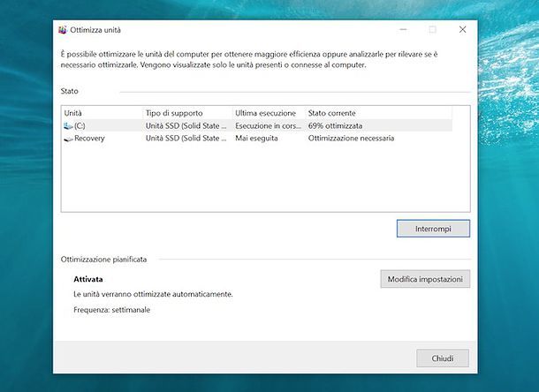The image size is (539, 392).
Task: Sort by Ultima esecuzione column header
Action: [269, 113]
